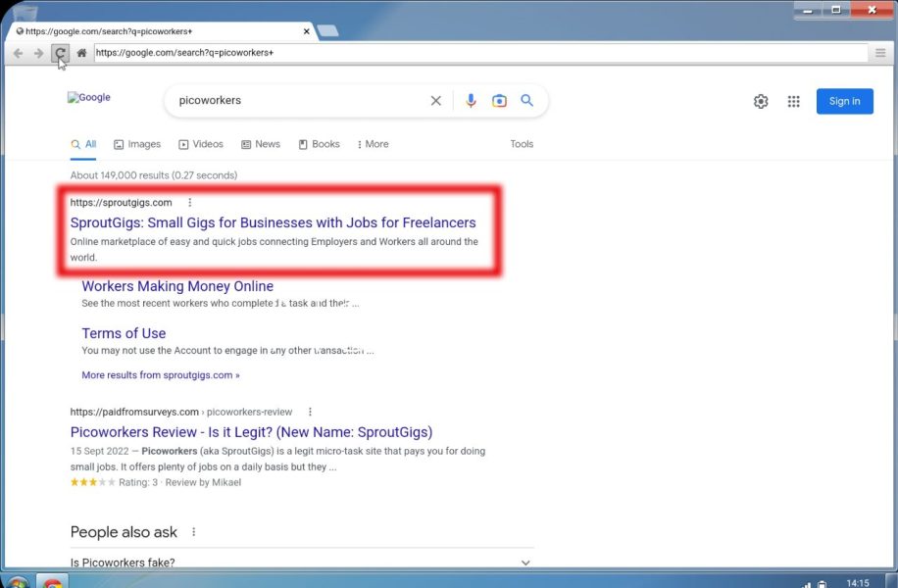The image size is (898, 588).
Task: Click the picoworkers search input field
Action: click(301, 101)
